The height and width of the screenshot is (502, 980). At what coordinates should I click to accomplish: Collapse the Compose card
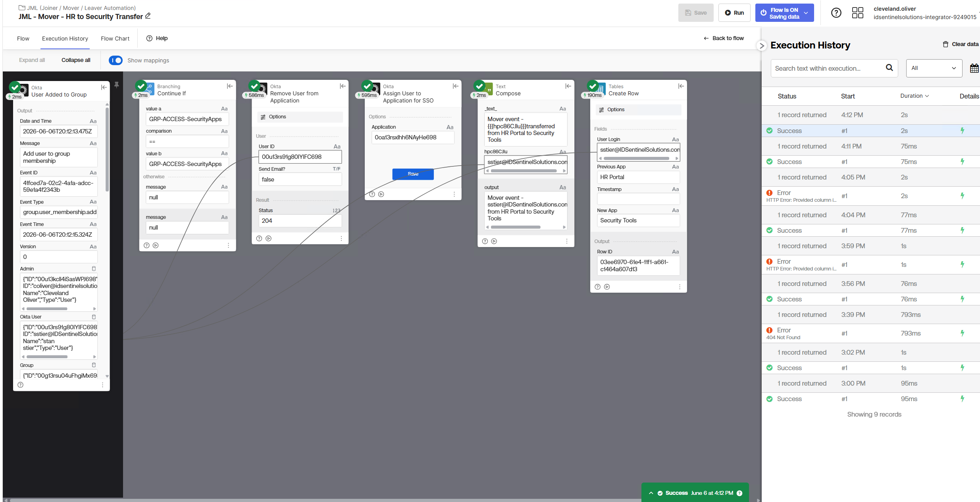click(568, 86)
